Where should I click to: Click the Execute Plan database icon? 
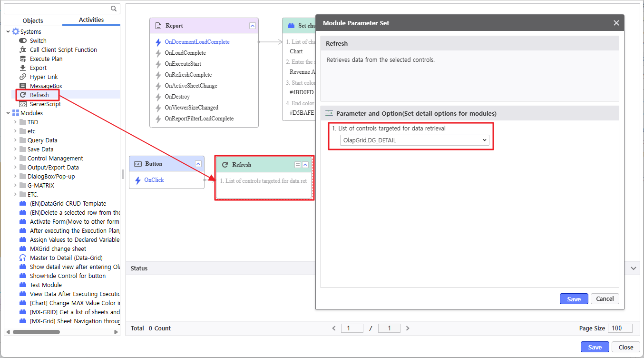click(x=23, y=59)
